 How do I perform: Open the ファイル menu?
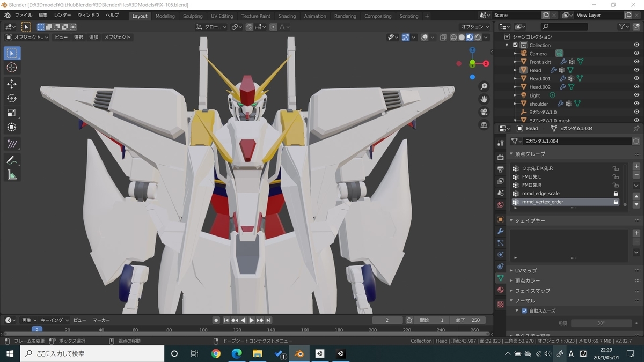(23, 16)
